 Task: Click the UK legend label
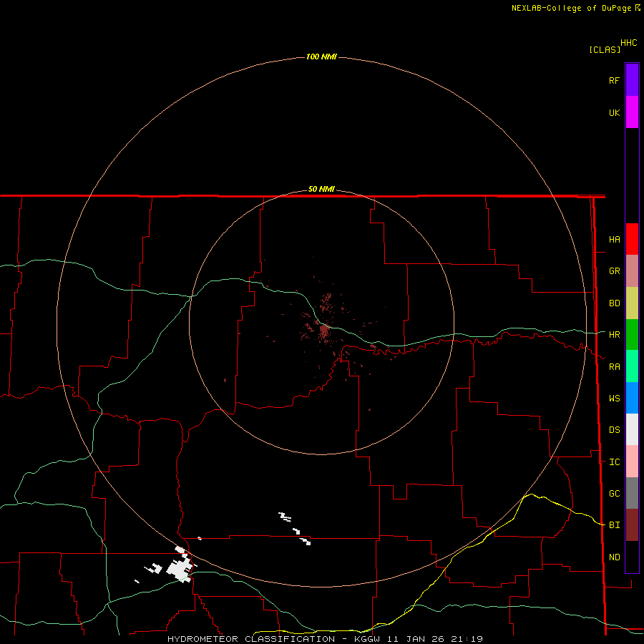614,113
